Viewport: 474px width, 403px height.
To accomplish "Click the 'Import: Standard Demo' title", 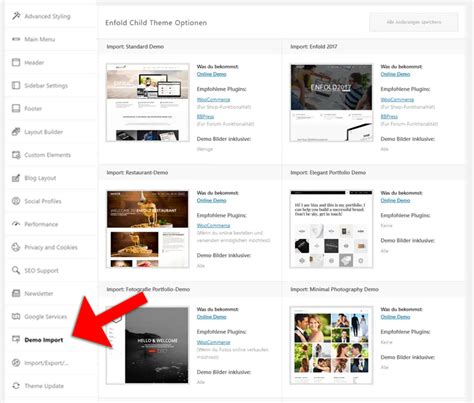I will pos(135,46).
